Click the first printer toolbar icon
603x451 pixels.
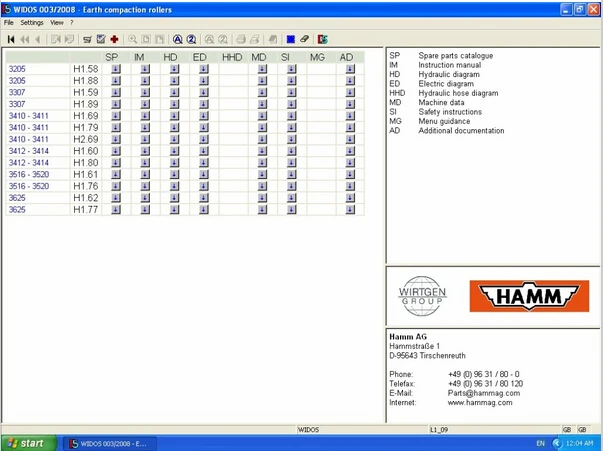click(x=241, y=39)
